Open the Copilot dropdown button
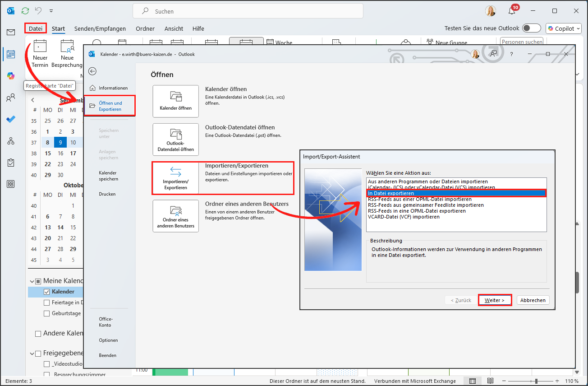Image resolution: width=588 pixels, height=386 pixels. (564, 28)
